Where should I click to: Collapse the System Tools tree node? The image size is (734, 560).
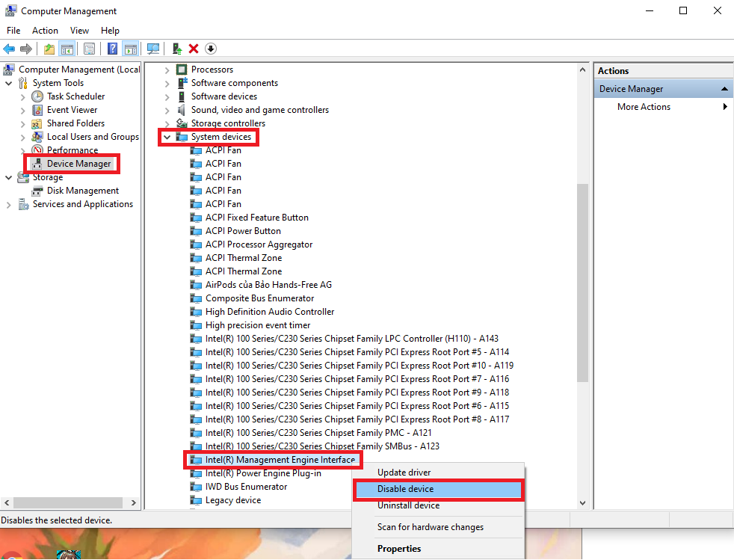click(8, 83)
